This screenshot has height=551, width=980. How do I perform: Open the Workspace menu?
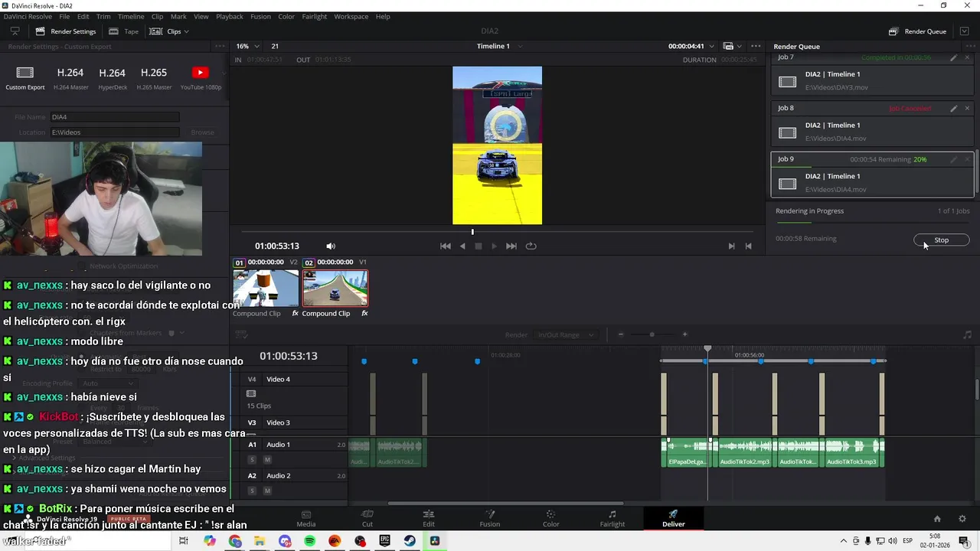point(351,16)
